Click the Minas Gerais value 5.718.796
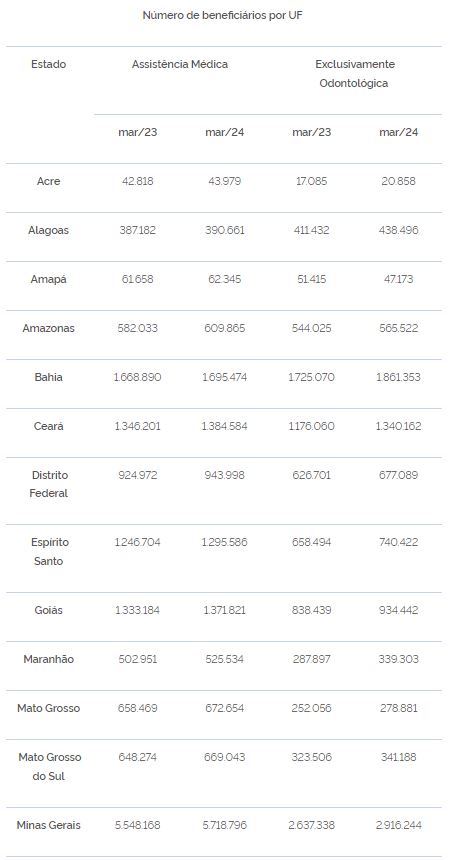This screenshot has width=449, height=860. pos(224,825)
